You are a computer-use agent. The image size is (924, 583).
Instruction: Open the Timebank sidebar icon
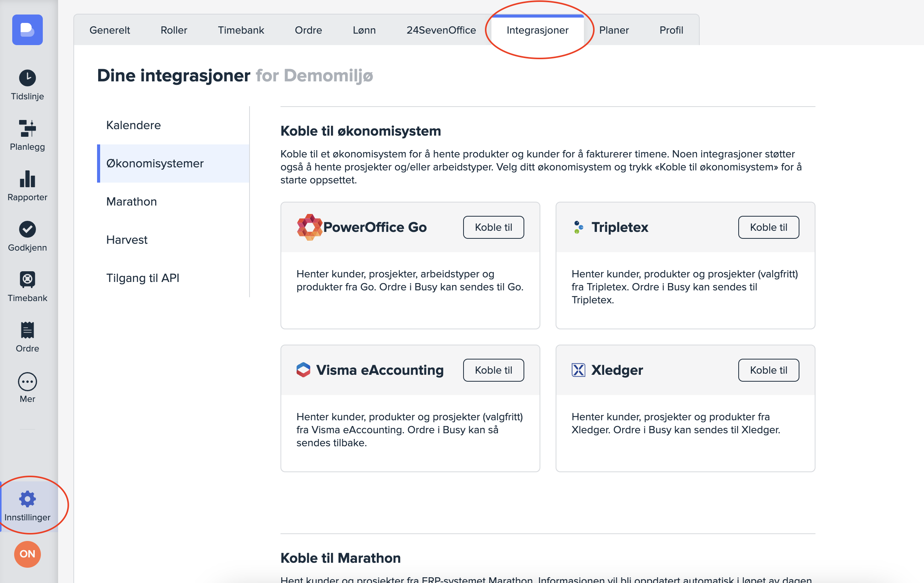(x=27, y=280)
